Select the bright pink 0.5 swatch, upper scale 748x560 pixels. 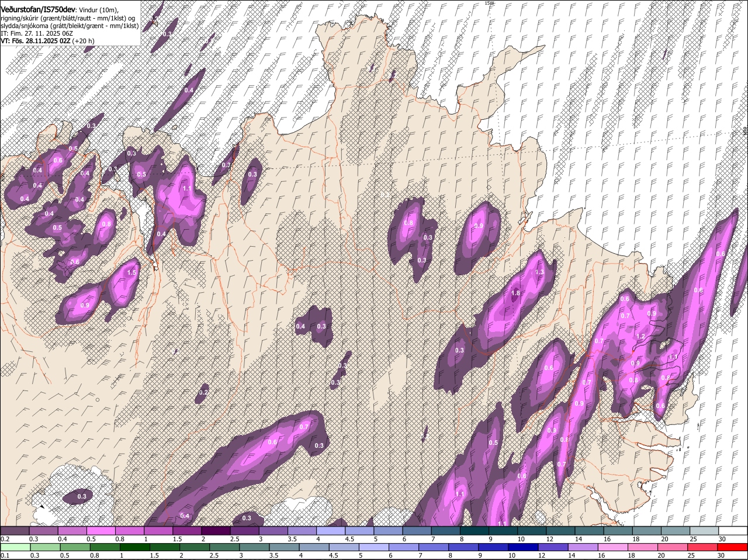(101, 530)
